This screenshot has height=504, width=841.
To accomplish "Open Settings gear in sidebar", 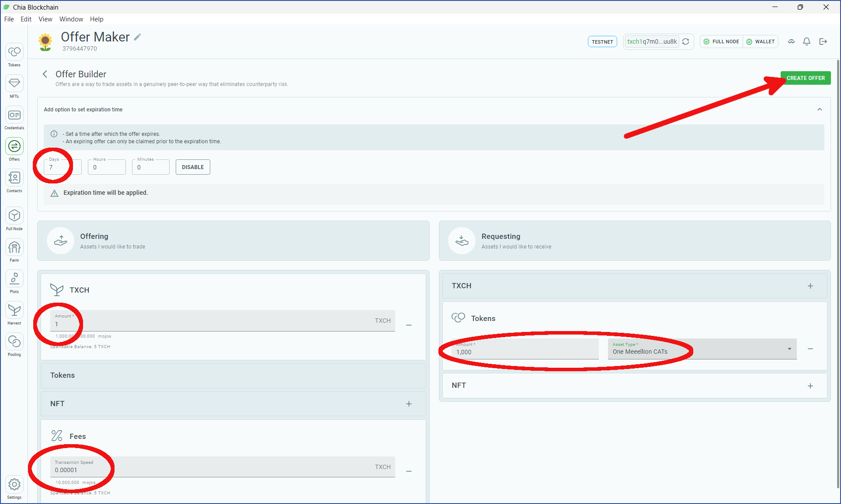I will [14, 488].
